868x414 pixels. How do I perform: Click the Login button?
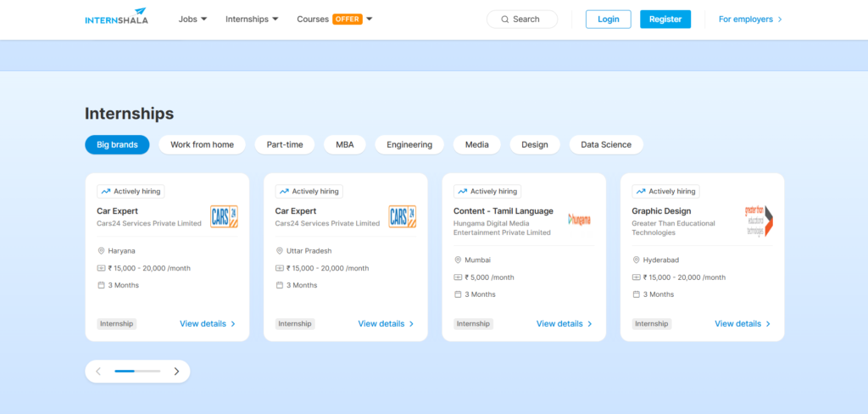coord(609,20)
